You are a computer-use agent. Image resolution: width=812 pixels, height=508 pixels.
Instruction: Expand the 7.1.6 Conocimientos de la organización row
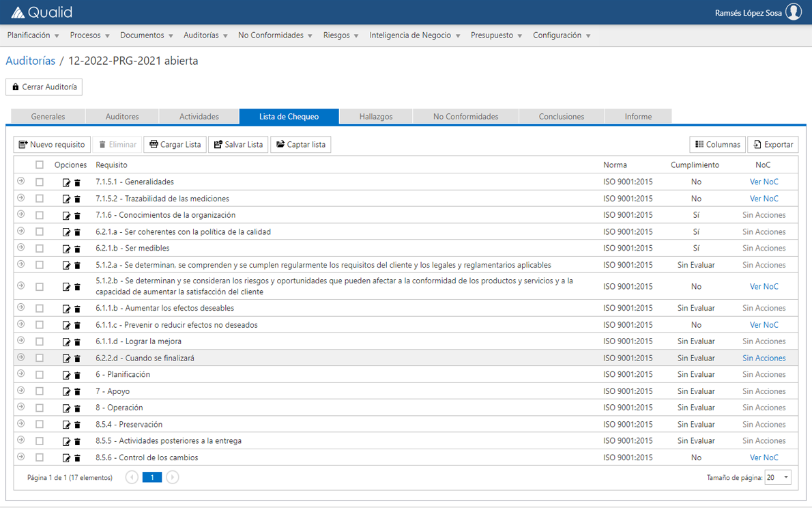tap(20, 214)
